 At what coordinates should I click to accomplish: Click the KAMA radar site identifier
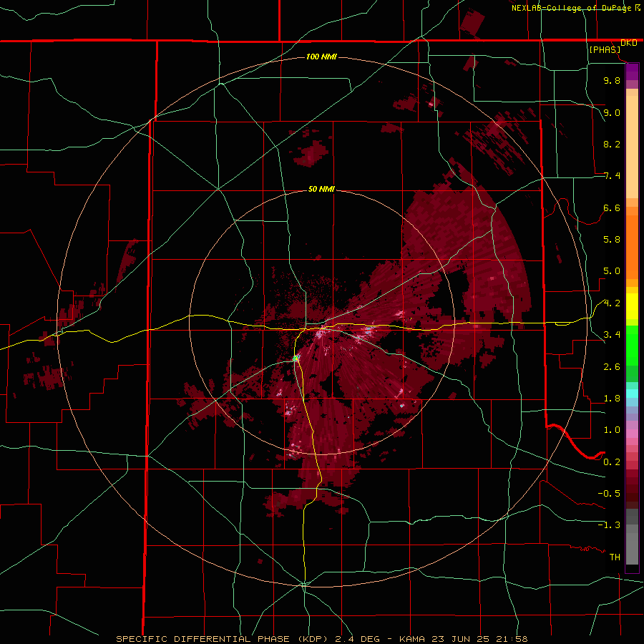(x=413, y=639)
